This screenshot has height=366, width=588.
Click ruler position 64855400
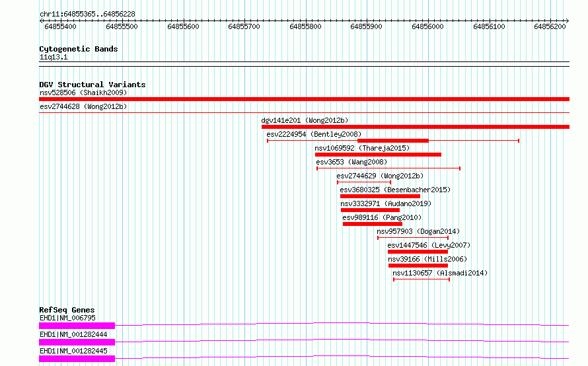point(60,26)
